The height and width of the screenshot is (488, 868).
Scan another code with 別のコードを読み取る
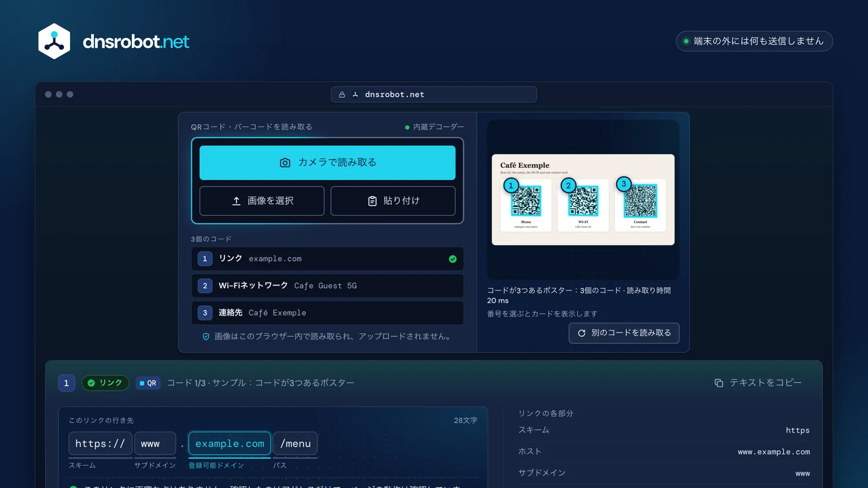pyautogui.click(x=624, y=333)
